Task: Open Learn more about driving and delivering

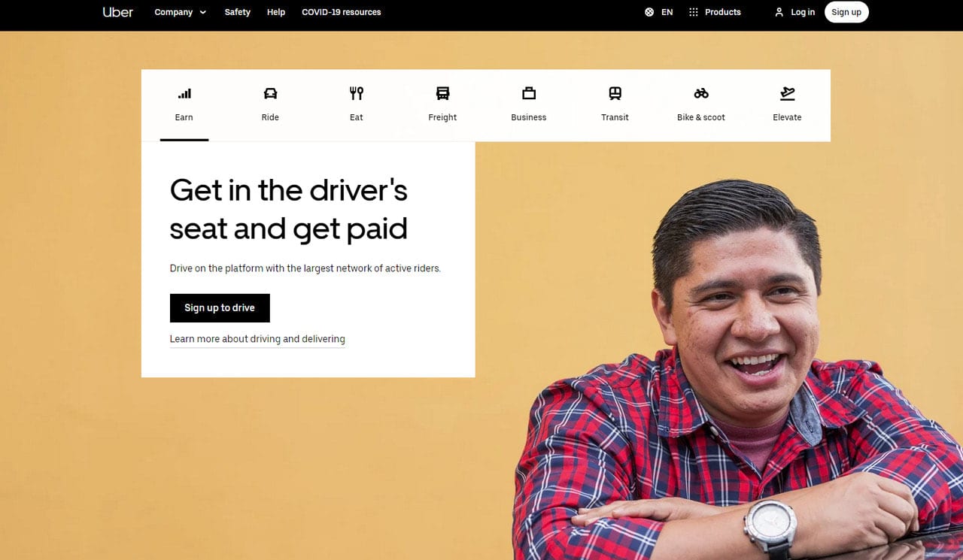Action: pyautogui.click(x=257, y=339)
